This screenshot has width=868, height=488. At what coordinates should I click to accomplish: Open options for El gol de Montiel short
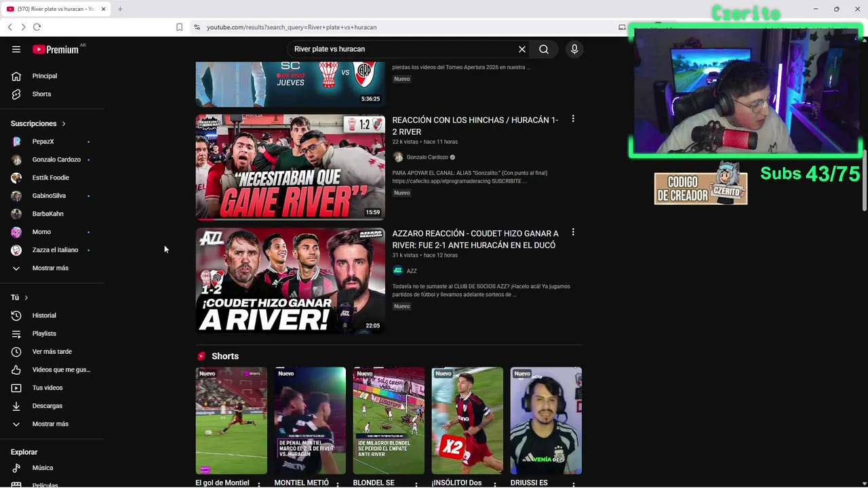click(259, 484)
